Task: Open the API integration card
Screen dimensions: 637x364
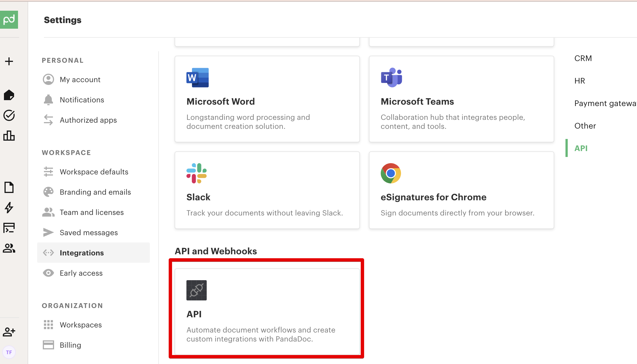Action: [267, 311]
